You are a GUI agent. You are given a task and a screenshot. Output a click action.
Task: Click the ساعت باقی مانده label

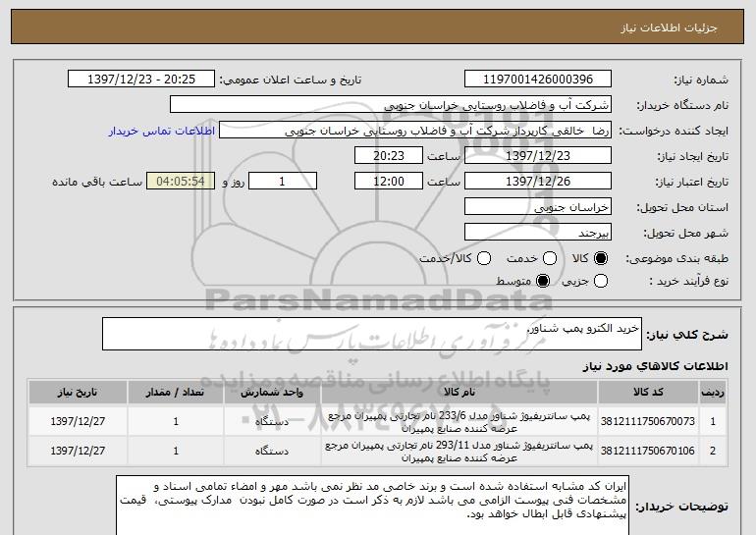(97, 182)
